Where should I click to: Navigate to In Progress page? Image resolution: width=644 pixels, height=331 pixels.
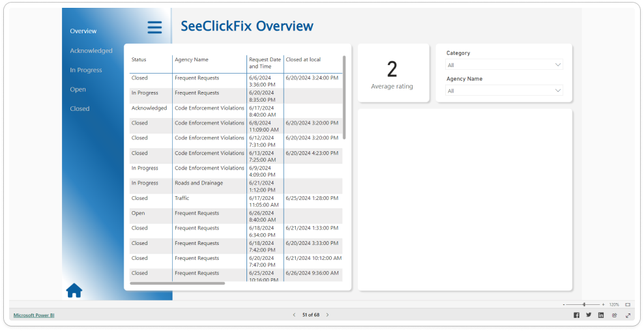(x=86, y=70)
